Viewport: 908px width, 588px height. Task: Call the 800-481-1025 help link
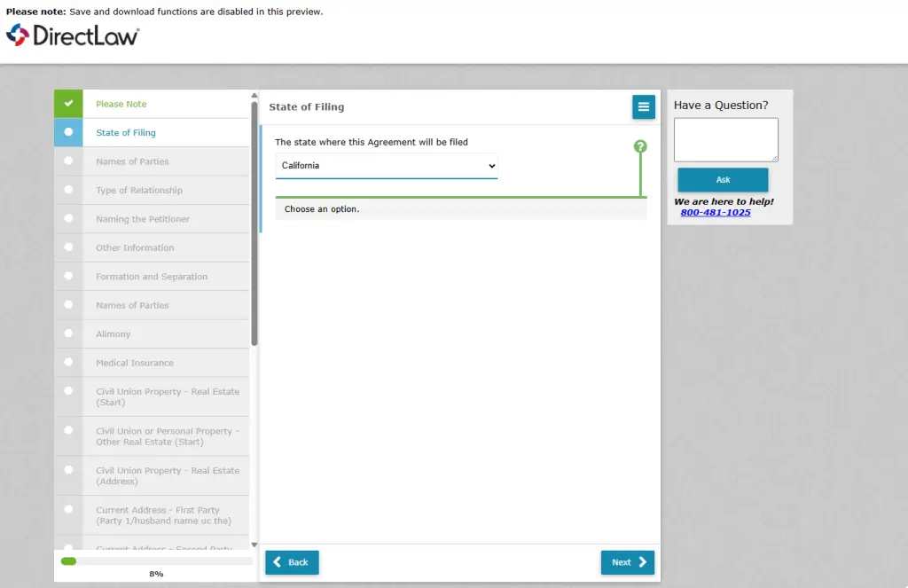[716, 212]
